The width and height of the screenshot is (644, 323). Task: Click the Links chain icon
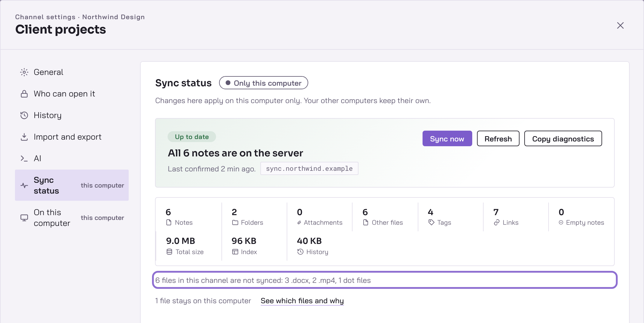coord(497,223)
